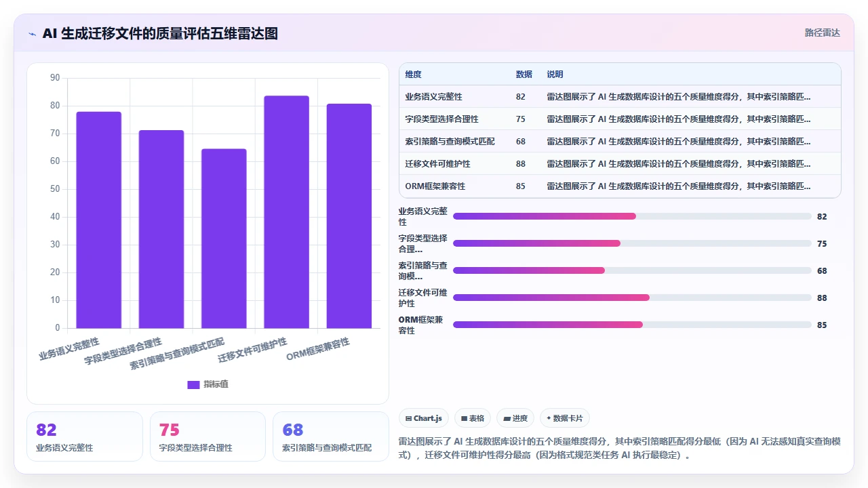The height and width of the screenshot is (488, 868).
Task: Click the ORM框架兼容性 bar in the chart
Action: 349,216
